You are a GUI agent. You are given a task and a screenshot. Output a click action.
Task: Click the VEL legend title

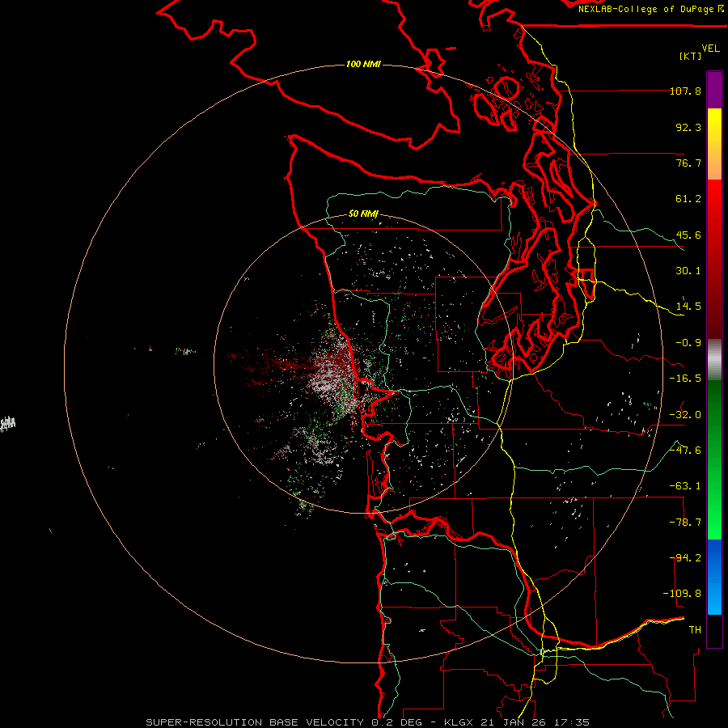click(x=710, y=49)
